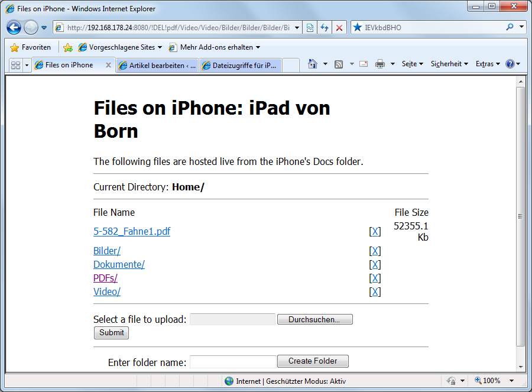Image resolution: width=532 pixels, height=392 pixels.
Task: Click the scrollbar up arrow
Action: [x=520, y=82]
